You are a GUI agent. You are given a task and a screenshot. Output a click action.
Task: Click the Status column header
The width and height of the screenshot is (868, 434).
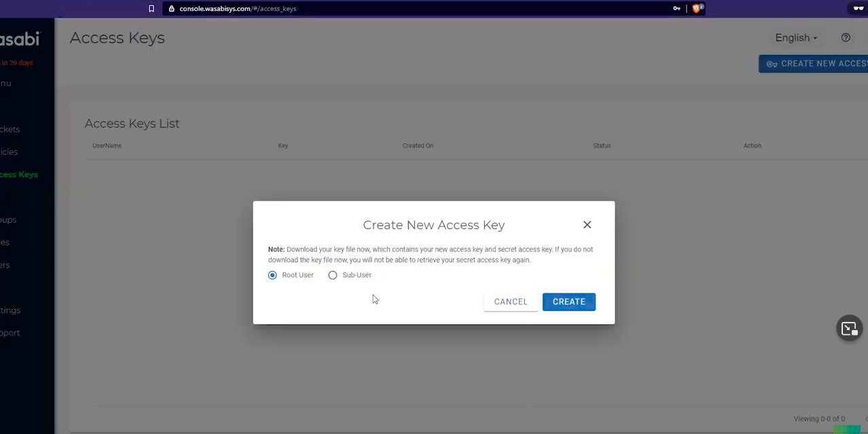pyautogui.click(x=602, y=146)
